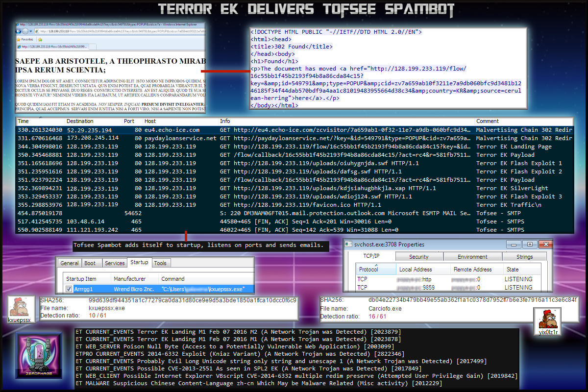Select the Terror EK Landing Page packet row
This screenshot has height=392, width=588.
[x=294, y=147]
